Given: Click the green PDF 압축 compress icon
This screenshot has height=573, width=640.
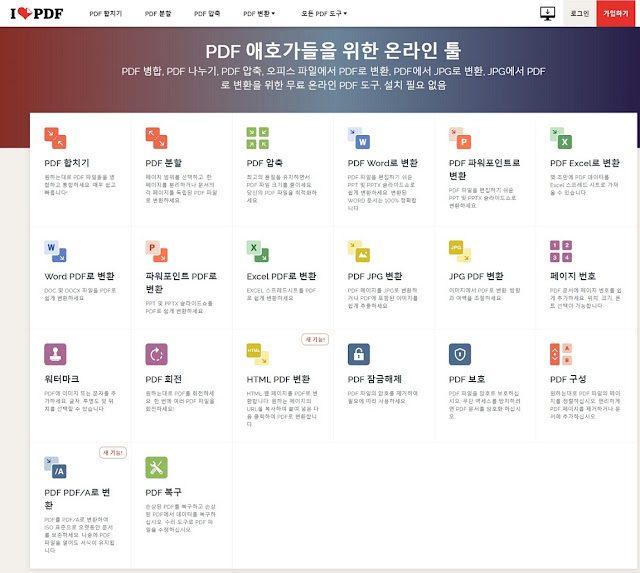Looking at the screenshot, I should pyautogui.click(x=258, y=138).
